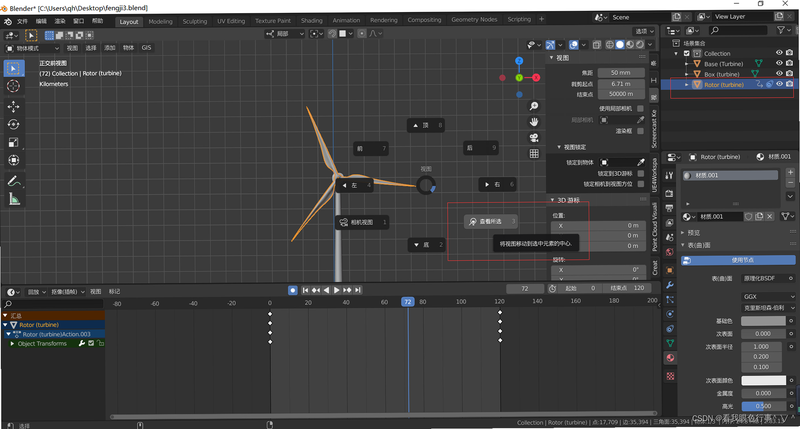Toggle auto-keying record button in timeline
The image size is (800, 429).
292,290
